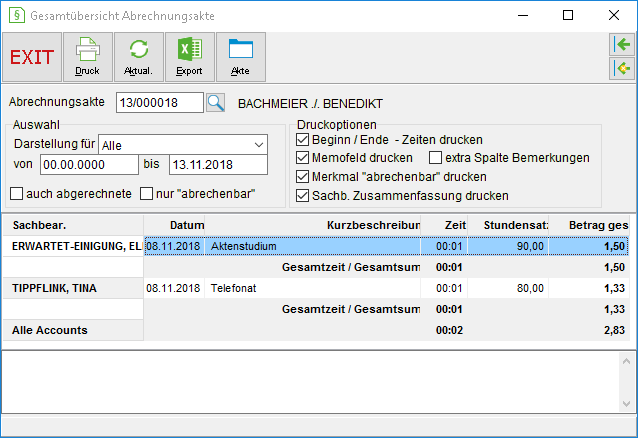This screenshot has height=438, width=639.
Task: Click the lower arrow icon with yellow dot
Action: click(622, 68)
